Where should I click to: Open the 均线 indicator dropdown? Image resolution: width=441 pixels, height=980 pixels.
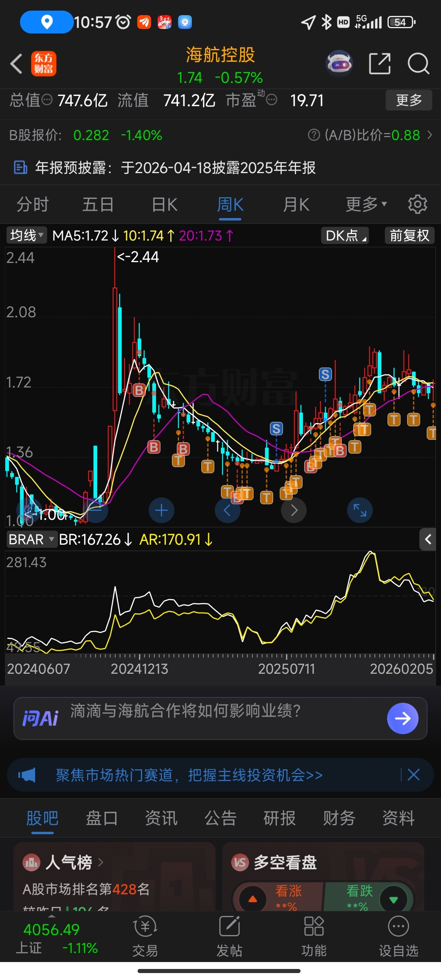tap(27, 235)
